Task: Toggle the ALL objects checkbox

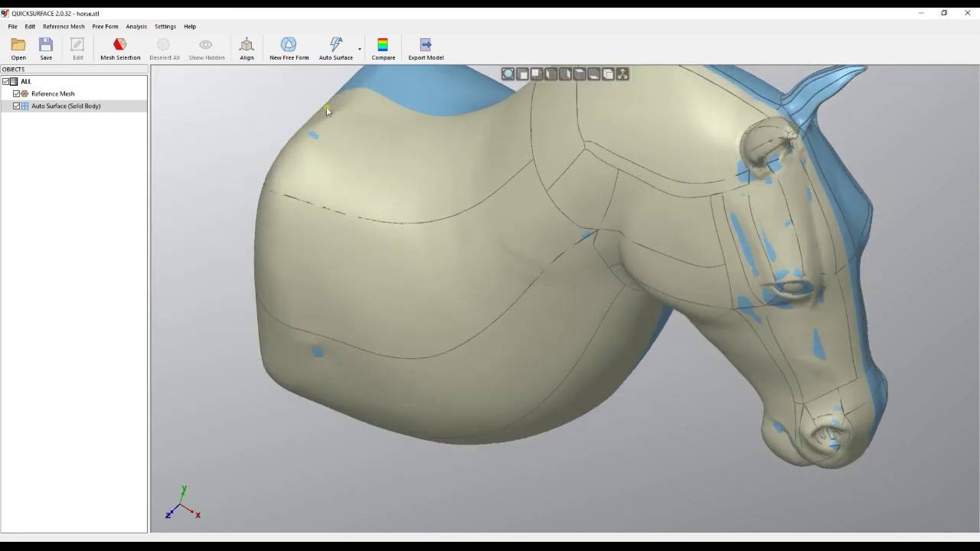Action: (x=5, y=81)
